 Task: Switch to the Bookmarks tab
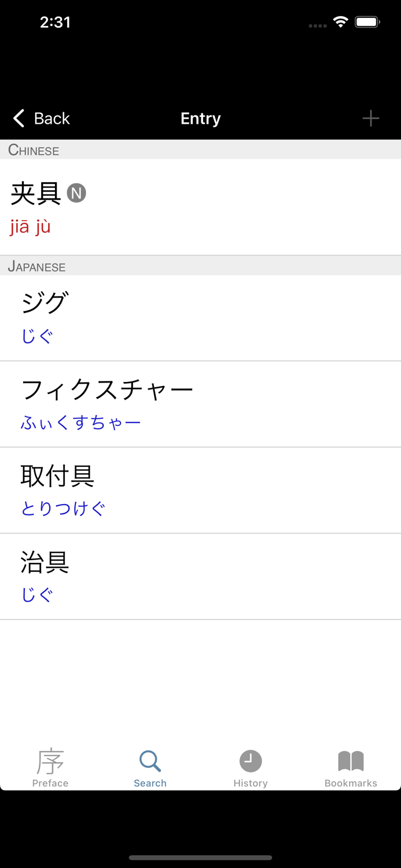(350, 767)
